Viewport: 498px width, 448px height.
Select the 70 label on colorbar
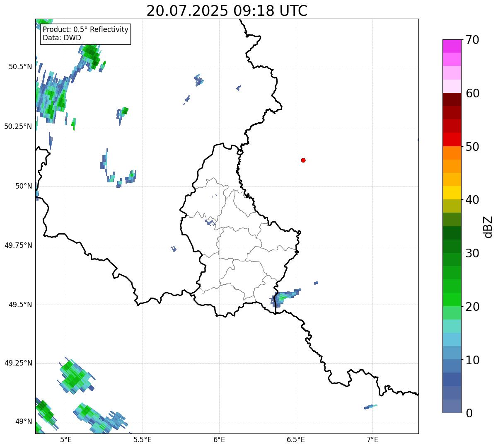[x=472, y=40]
